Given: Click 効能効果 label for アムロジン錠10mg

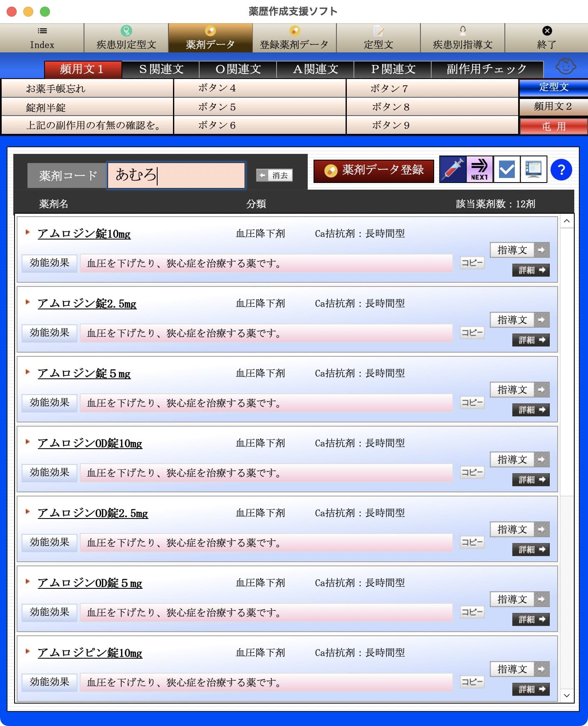Looking at the screenshot, I should click(49, 263).
